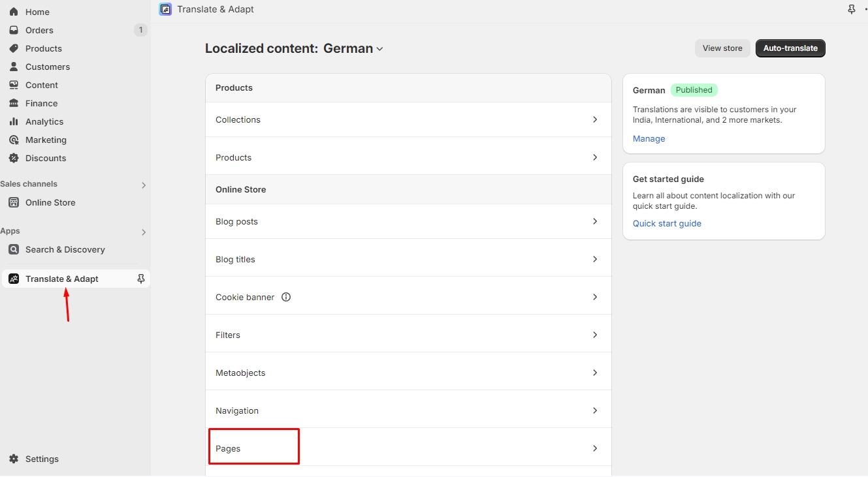Viewport: 868px width, 477px height.
Task: Click the Analytics bar chart icon
Action: pos(14,121)
